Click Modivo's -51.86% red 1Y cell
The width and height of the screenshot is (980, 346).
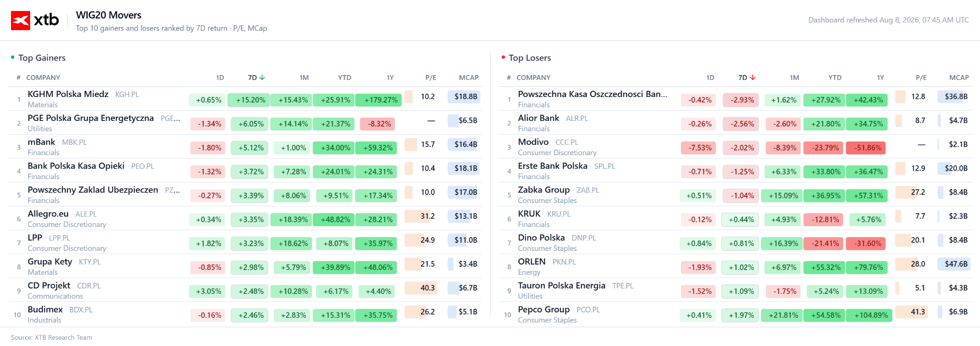coord(866,148)
